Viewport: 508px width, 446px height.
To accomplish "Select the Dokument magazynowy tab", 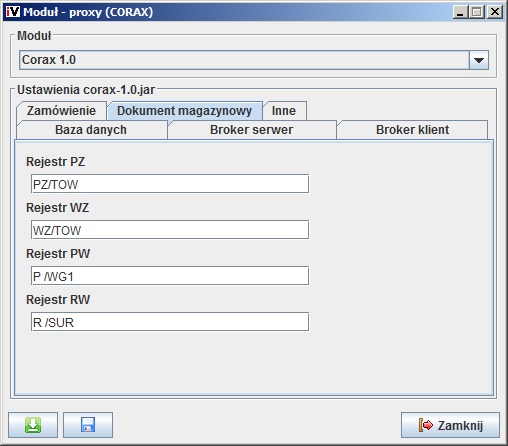I will tap(184, 111).
